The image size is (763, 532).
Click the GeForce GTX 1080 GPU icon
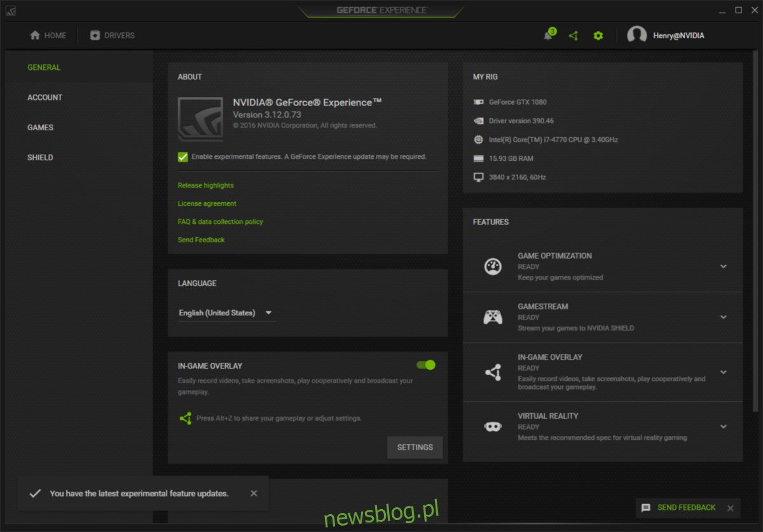[x=479, y=102]
